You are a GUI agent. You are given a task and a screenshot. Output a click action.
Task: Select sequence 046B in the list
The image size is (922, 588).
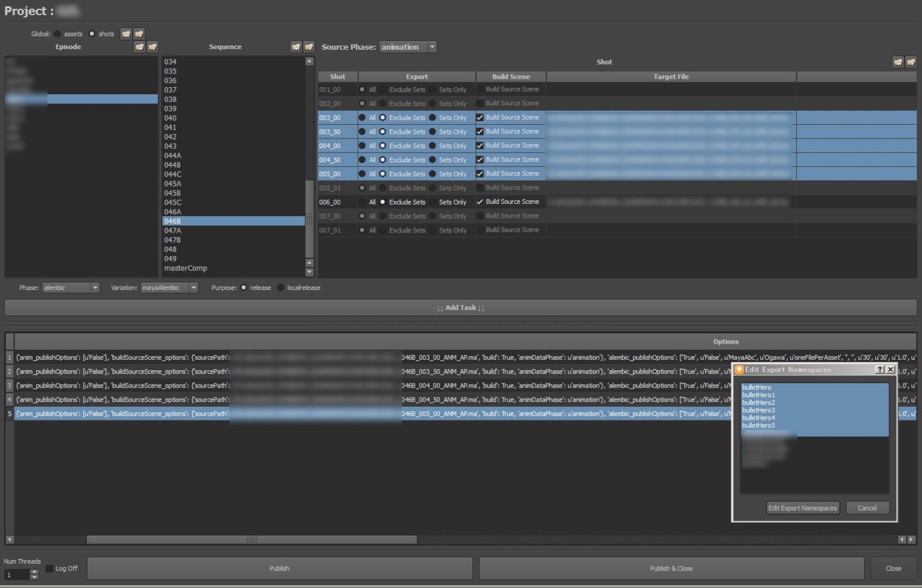pyautogui.click(x=233, y=221)
